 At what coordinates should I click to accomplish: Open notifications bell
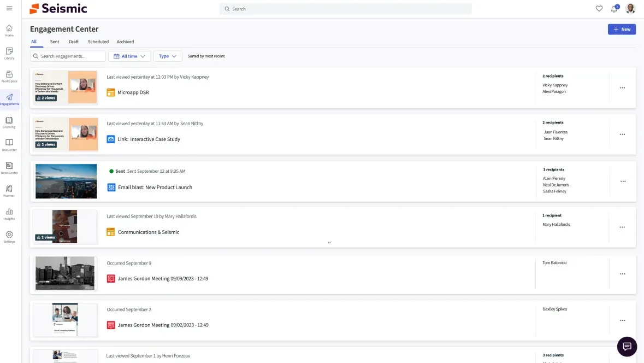pos(614,9)
